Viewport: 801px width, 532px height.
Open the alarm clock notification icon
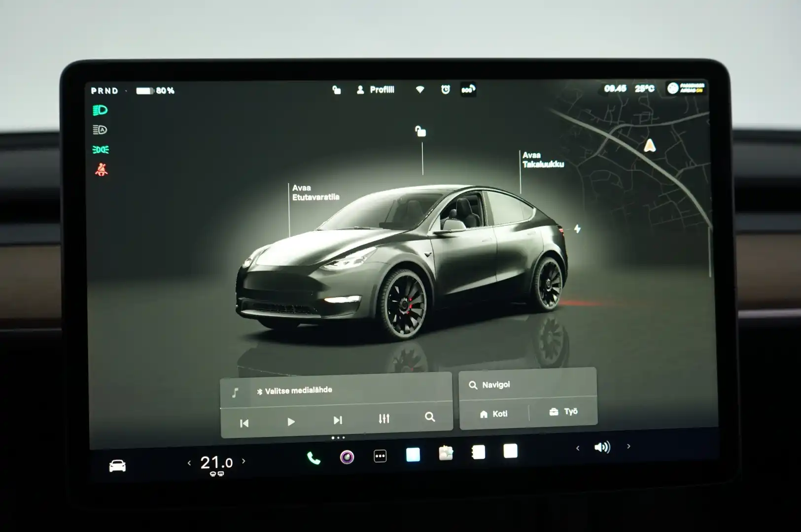pyautogui.click(x=446, y=89)
